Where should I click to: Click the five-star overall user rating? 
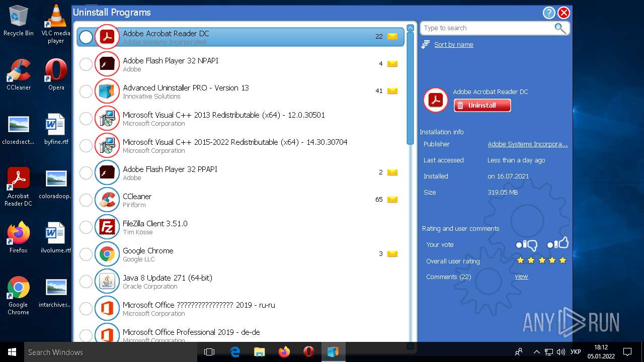coord(541,260)
